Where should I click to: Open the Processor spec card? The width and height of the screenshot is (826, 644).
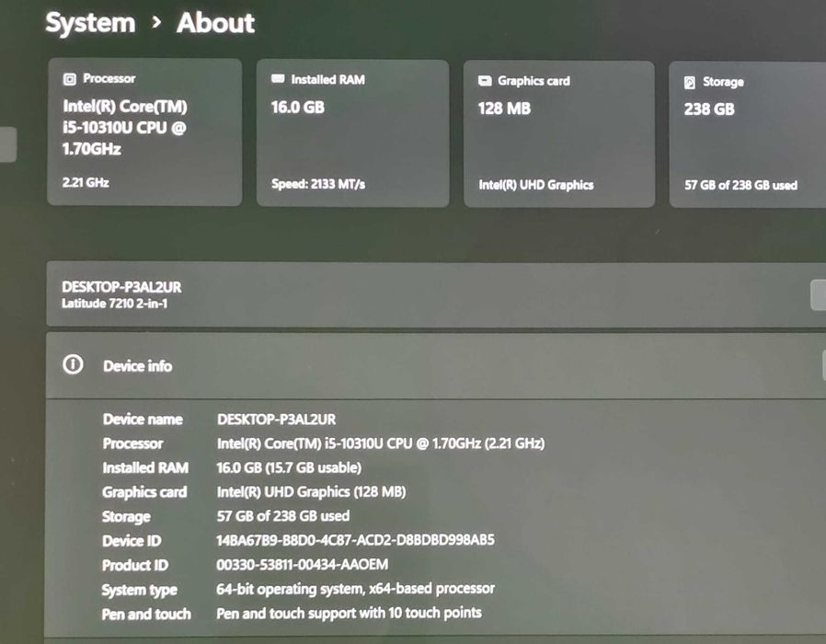pos(144,132)
